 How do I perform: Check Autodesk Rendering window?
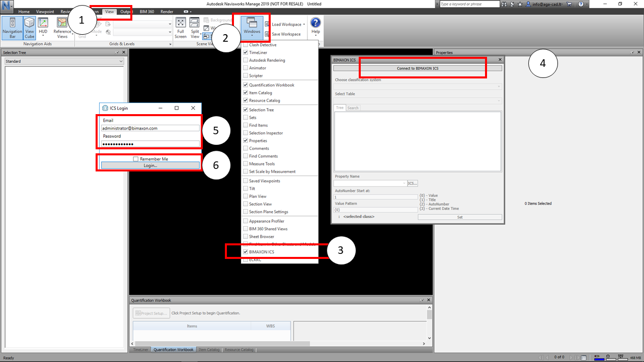click(246, 60)
